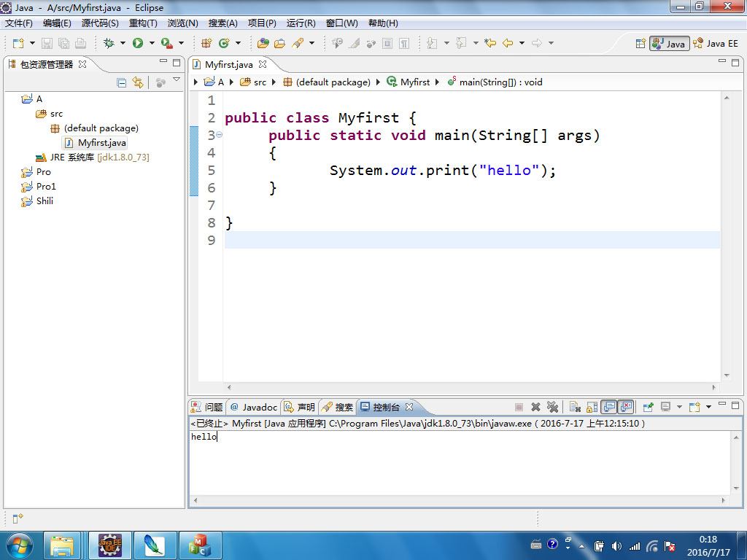The height and width of the screenshot is (560, 747).
Task: Toggle Show Whitespace Characters icon
Action: (x=404, y=43)
